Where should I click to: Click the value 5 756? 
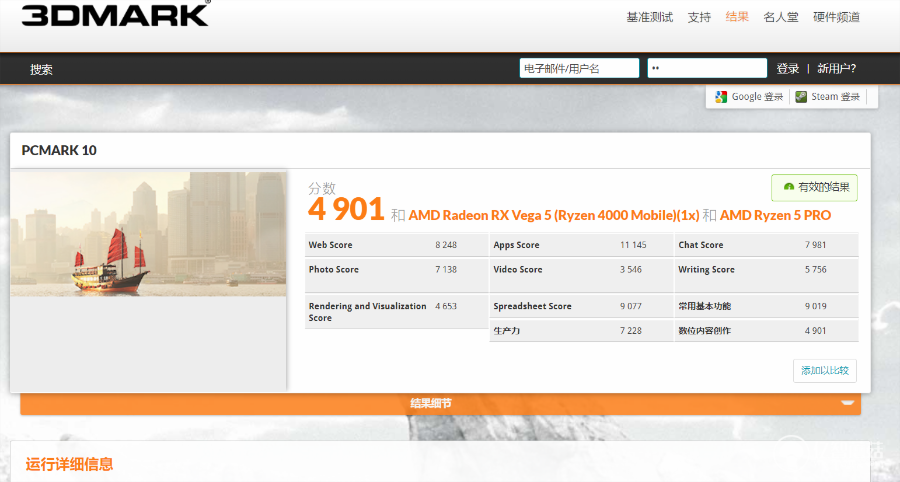coord(816,270)
